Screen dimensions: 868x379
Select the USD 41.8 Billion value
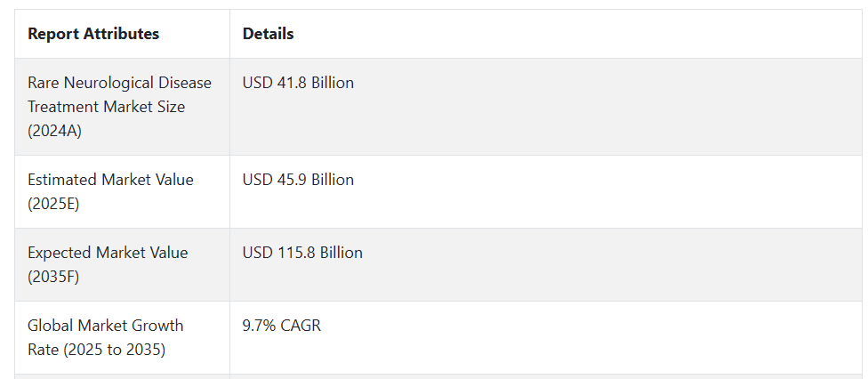point(298,83)
